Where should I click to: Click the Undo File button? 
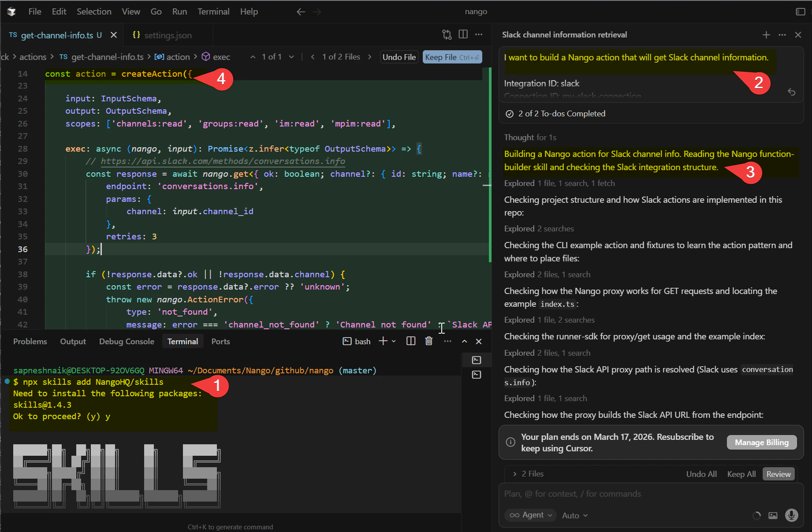click(399, 57)
